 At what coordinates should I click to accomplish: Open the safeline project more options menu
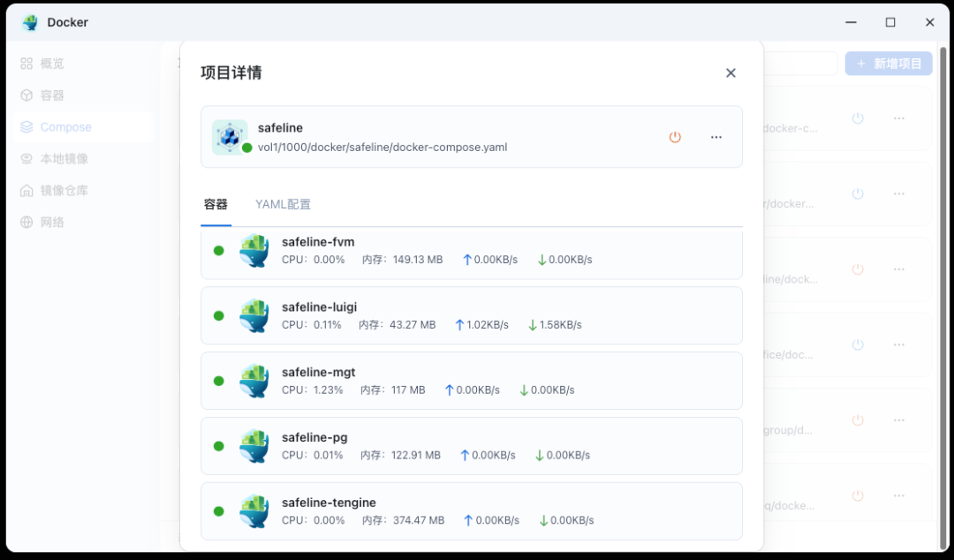point(716,137)
